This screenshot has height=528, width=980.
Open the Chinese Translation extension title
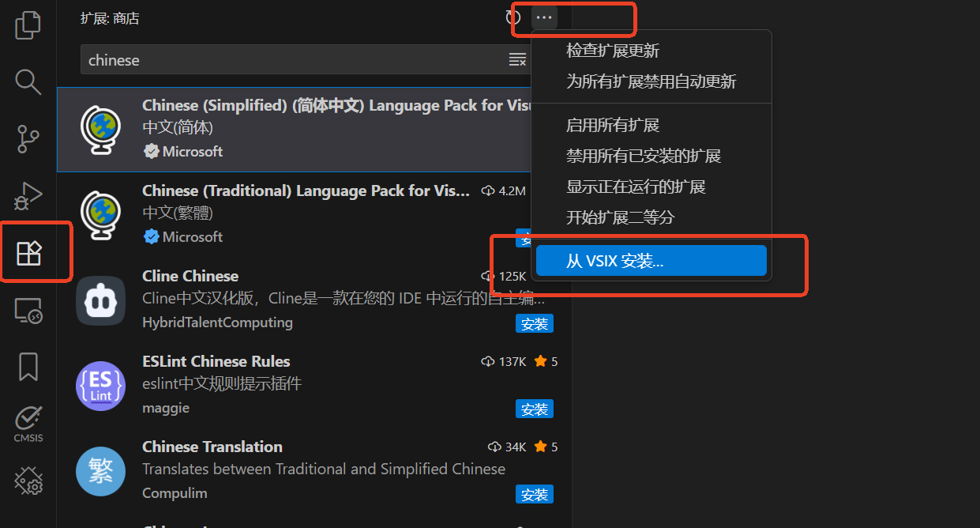(x=212, y=447)
